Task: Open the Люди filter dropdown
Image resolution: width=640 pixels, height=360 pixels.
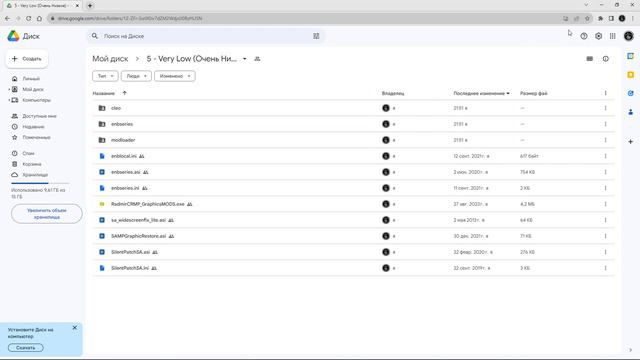Action: (136, 76)
